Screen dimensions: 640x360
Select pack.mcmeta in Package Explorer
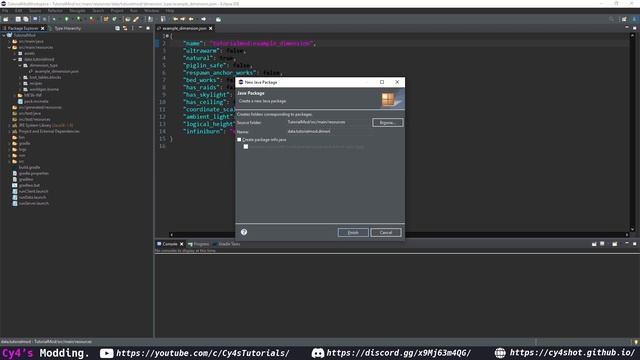[36, 101]
